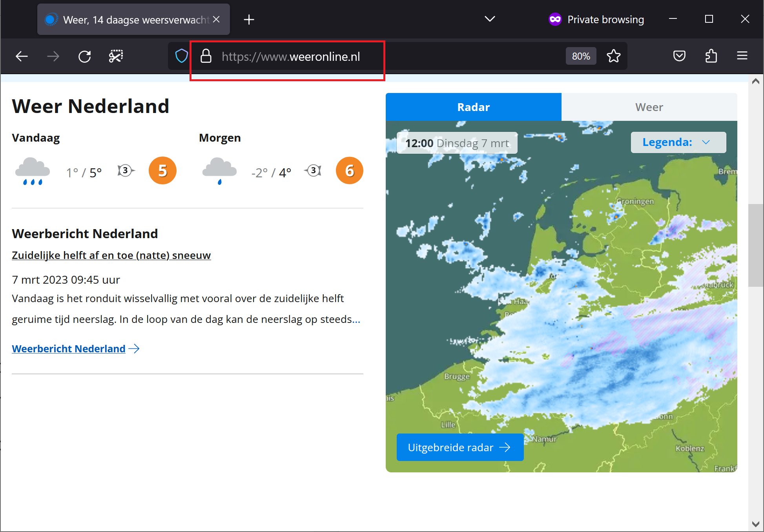Reload the weeronline page
Image resolution: width=764 pixels, height=532 pixels.
[84, 56]
